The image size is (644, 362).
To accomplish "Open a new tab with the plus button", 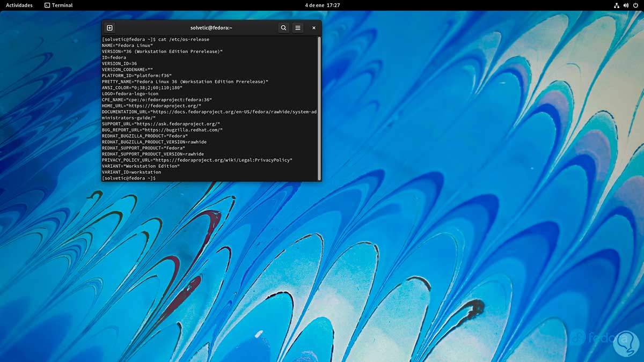I will tap(109, 28).
